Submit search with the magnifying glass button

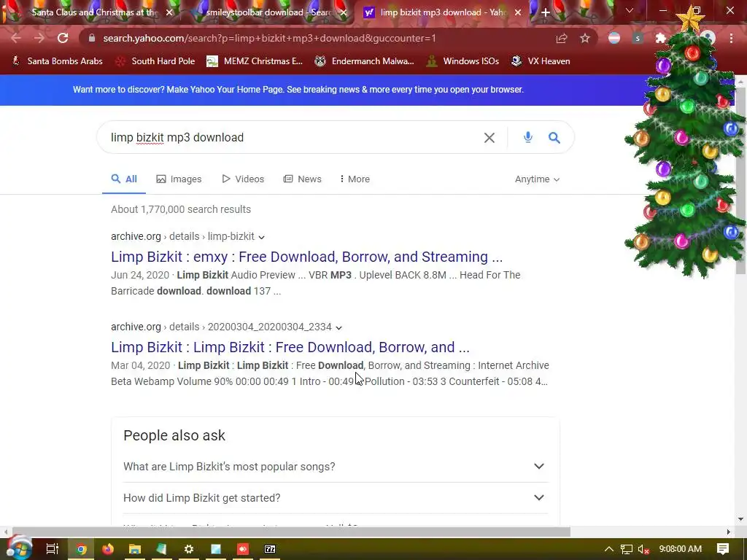(554, 138)
